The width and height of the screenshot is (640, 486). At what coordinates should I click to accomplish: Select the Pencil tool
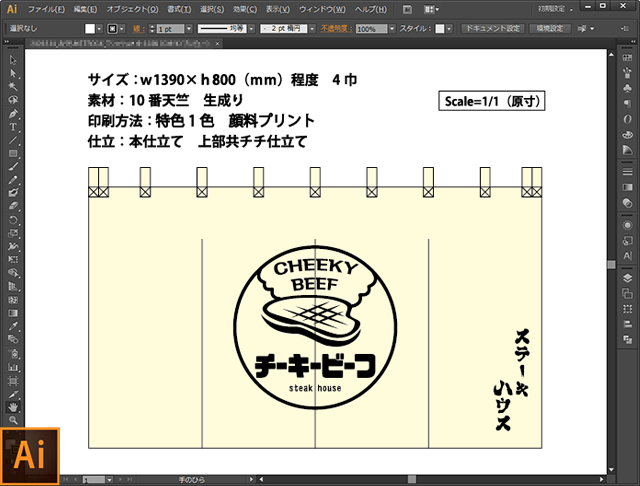[13, 180]
